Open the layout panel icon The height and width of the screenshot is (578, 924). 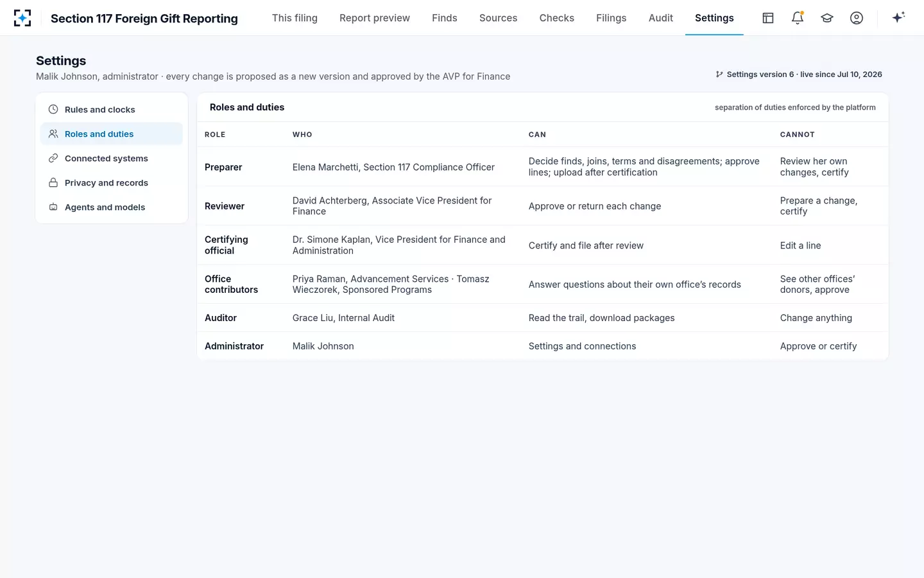[x=768, y=18]
